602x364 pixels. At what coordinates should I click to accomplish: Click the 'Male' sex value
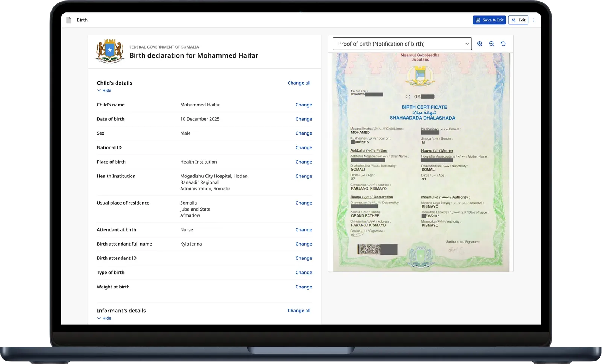[x=185, y=133]
